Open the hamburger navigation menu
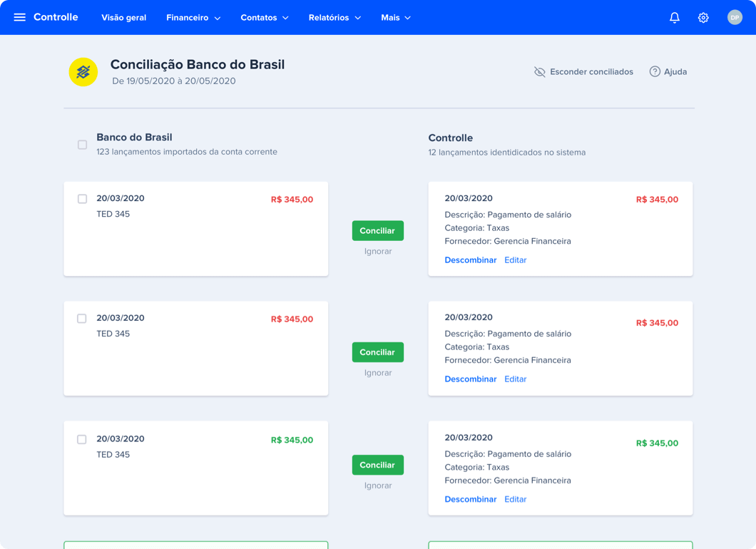The image size is (756, 549). pos(19,16)
